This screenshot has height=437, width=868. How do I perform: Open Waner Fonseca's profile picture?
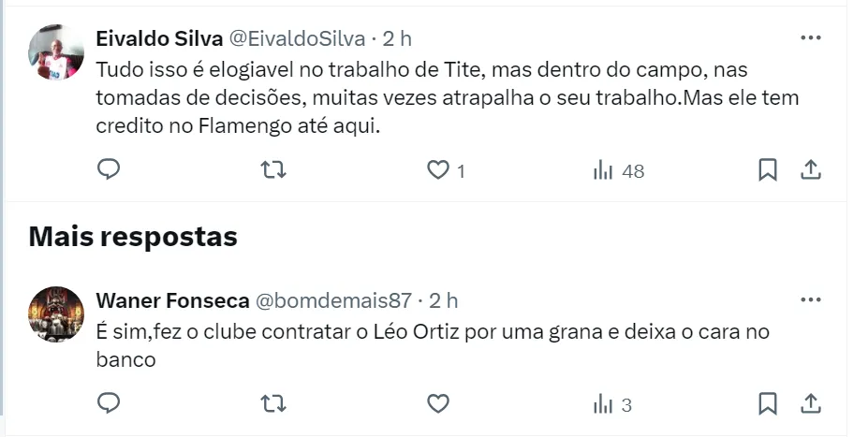57,314
